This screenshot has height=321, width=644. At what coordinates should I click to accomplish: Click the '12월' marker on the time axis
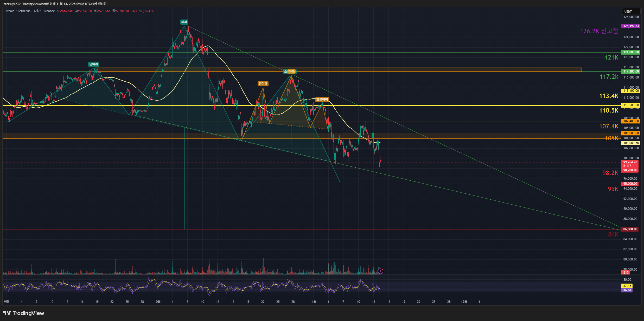(x=464, y=302)
